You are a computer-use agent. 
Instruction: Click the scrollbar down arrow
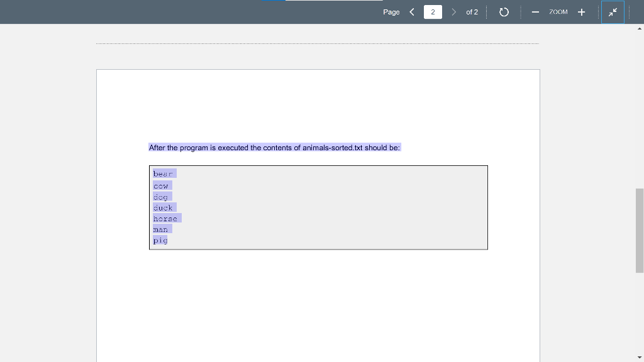click(x=639, y=357)
